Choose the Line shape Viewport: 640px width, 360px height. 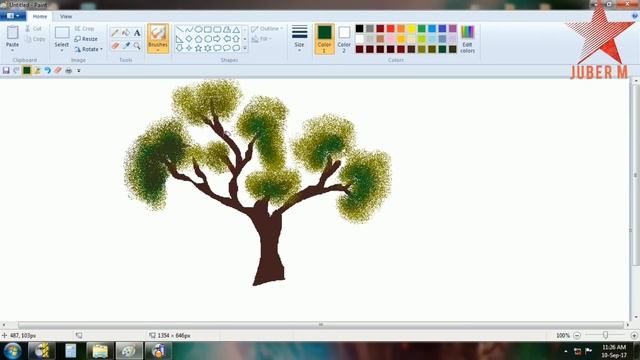click(180, 30)
